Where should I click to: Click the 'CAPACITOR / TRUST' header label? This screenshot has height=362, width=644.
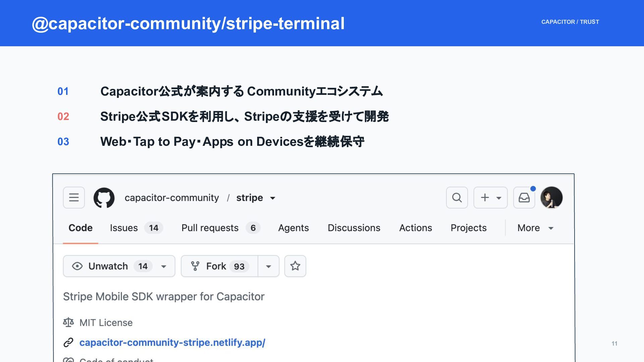(x=570, y=22)
